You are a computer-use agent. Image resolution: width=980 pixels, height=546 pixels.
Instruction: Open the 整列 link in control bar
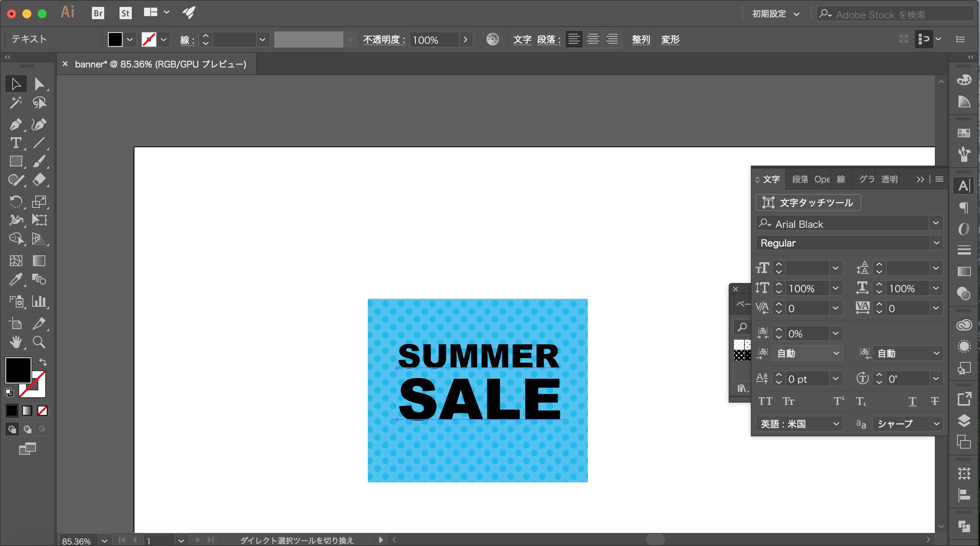coord(641,39)
